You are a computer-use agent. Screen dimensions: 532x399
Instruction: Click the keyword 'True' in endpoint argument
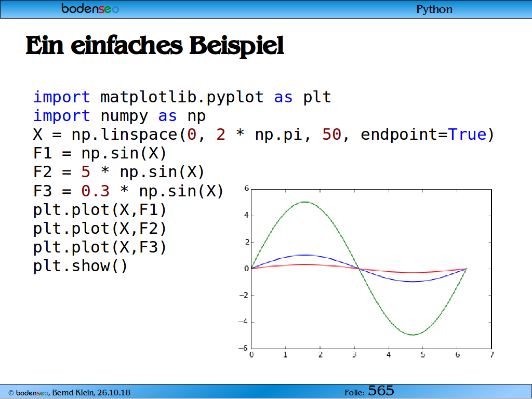(467, 135)
